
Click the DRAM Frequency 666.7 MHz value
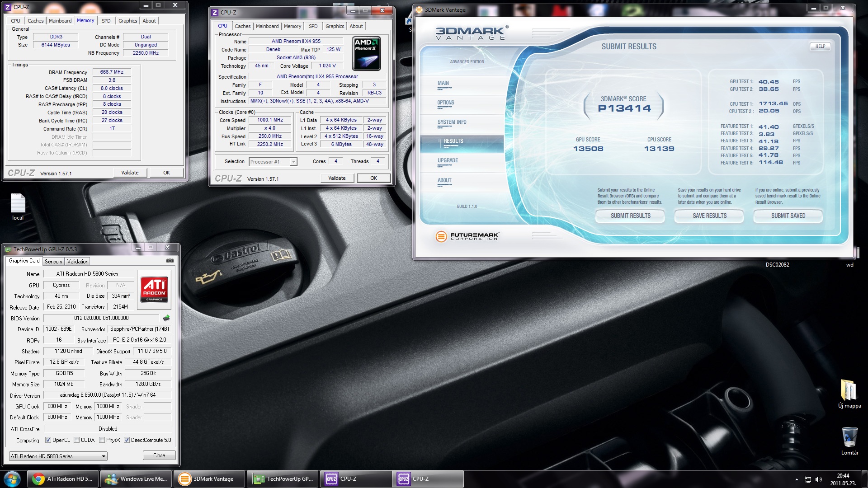pyautogui.click(x=112, y=72)
